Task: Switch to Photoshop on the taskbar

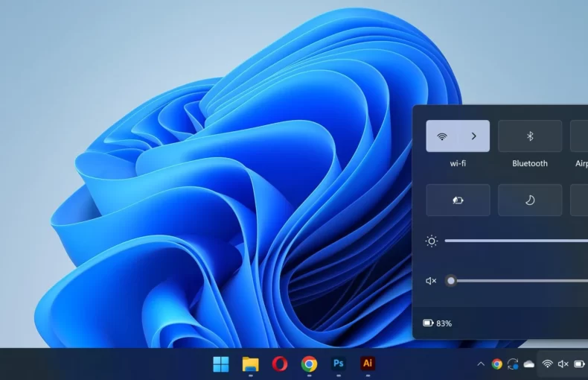Action: tap(338, 364)
